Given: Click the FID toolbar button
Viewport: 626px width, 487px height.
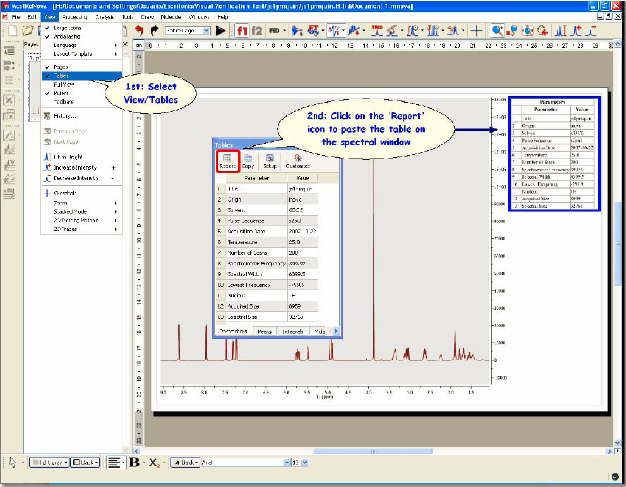Looking at the screenshot, I should [274, 31].
